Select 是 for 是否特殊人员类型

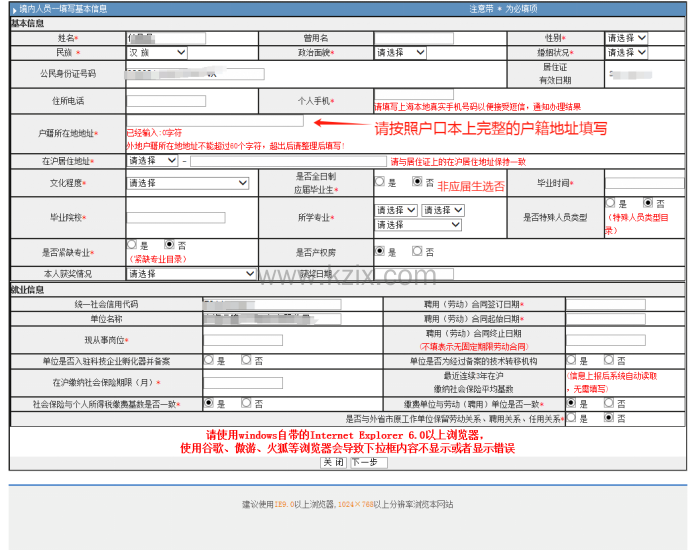click(610, 203)
